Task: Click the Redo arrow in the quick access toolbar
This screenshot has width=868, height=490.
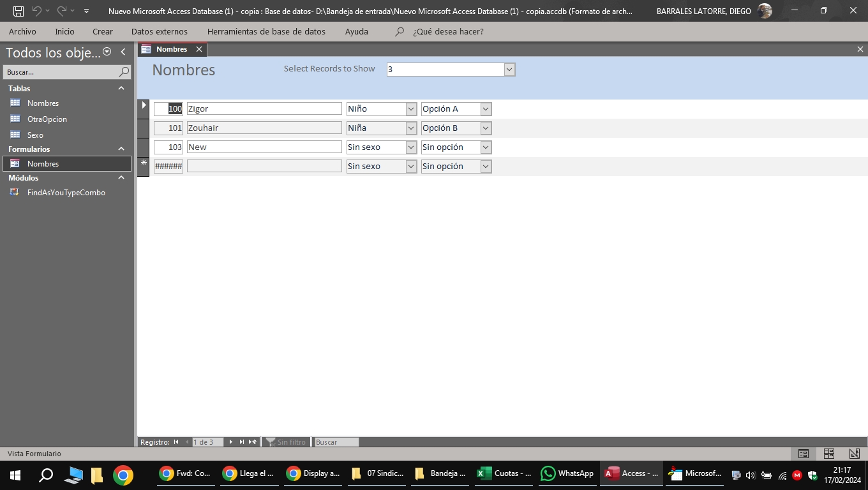Action: coord(62,11)
